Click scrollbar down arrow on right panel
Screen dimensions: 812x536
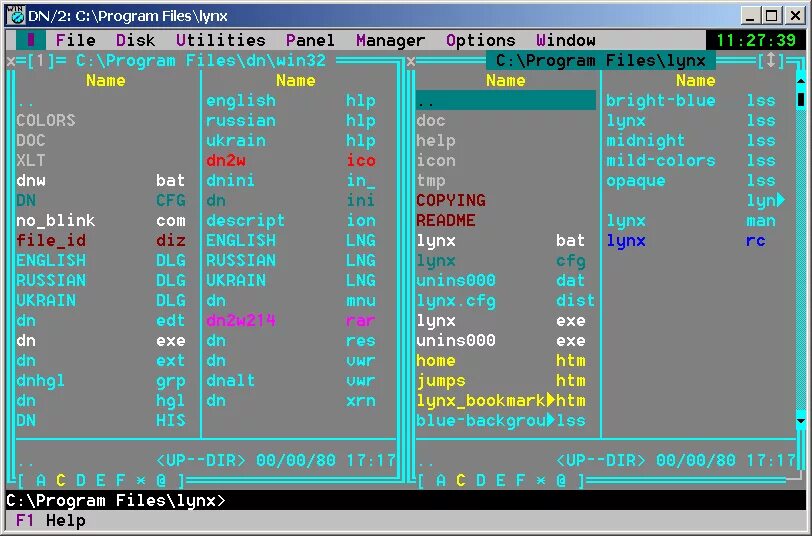pyautogui.click(x=801, y=421)
